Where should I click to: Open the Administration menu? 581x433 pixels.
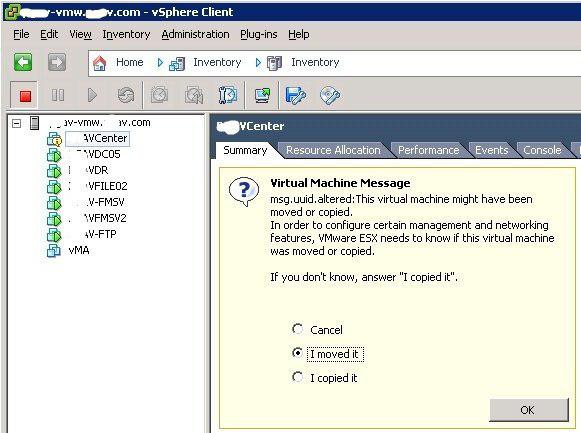point(195,34)
